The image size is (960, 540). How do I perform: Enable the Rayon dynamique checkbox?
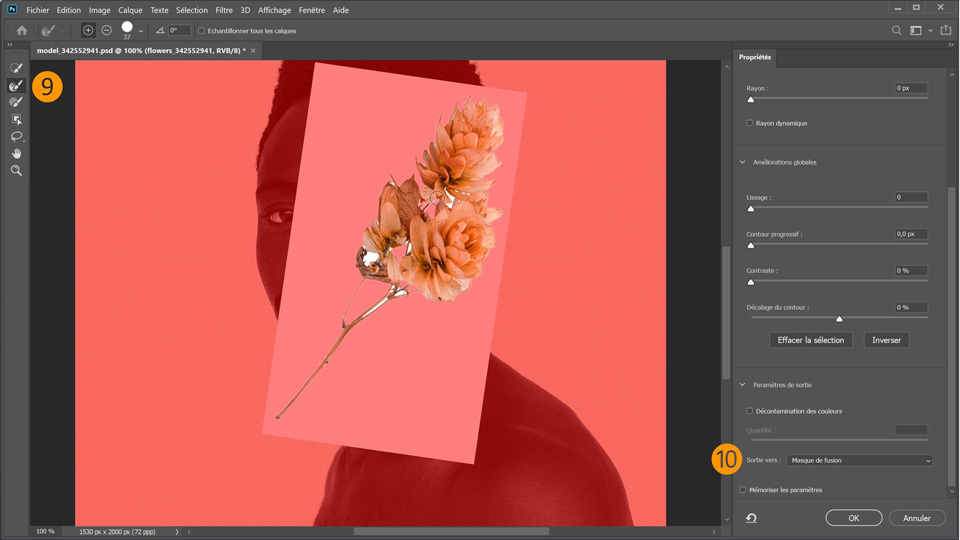(749, 123)
